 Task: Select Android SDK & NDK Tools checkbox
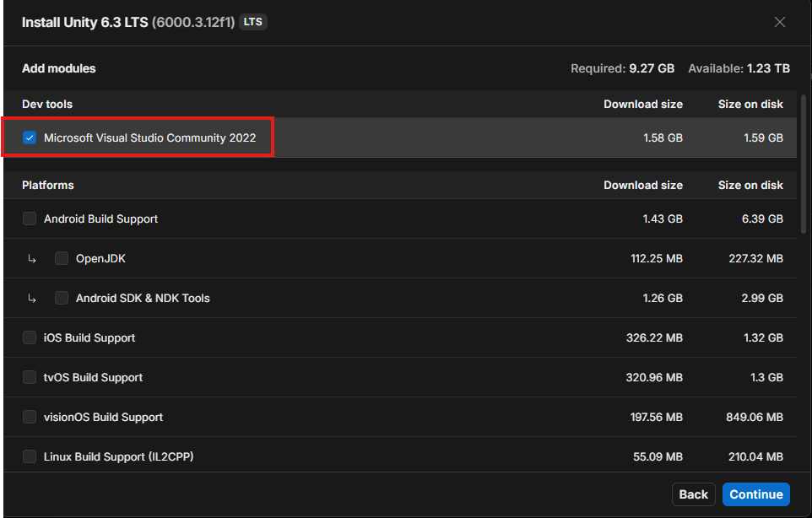[62, 298]
